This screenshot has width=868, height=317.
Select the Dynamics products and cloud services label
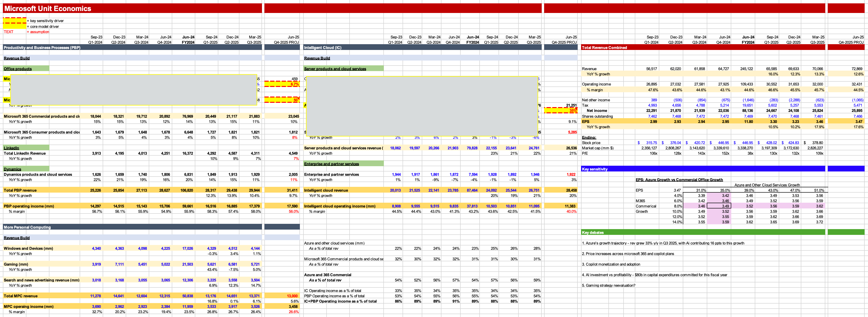tap(38, 174)
